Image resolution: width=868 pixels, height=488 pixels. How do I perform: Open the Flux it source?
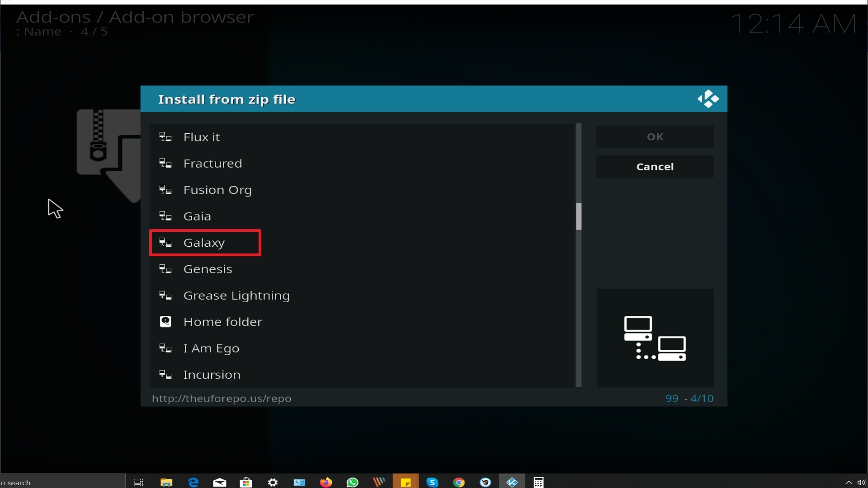tap(362, 137)
